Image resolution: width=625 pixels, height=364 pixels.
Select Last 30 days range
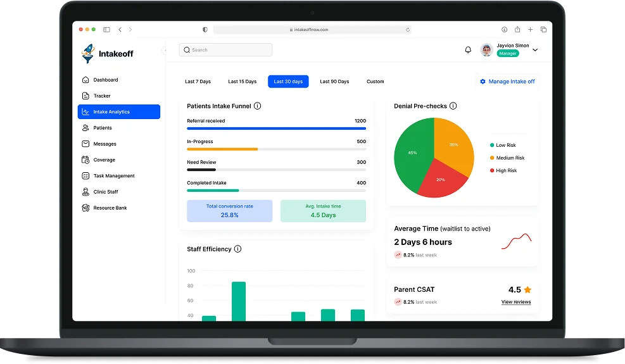click(288, 81)
